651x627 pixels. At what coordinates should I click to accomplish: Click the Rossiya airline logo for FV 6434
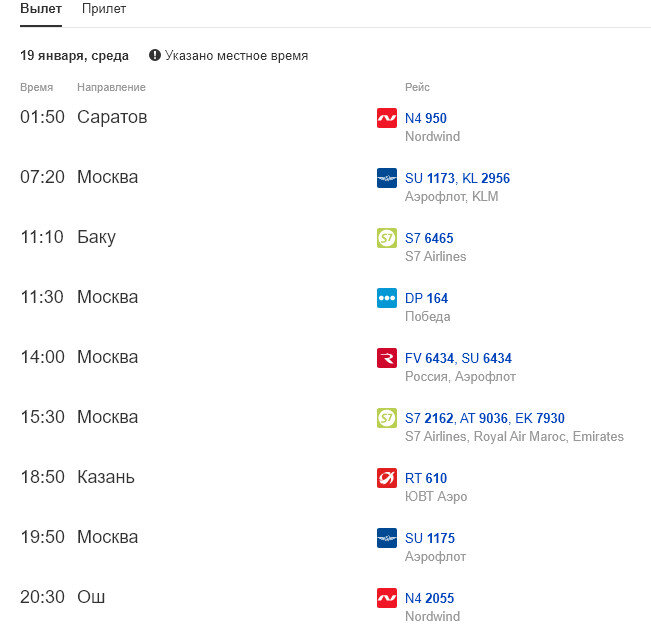(x=386, y=358)
